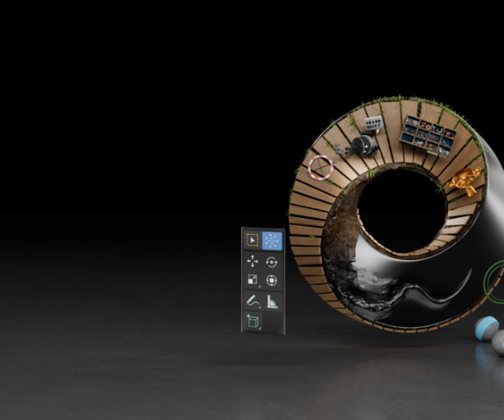The width and height of the screenshot is (504, 420).
Task: Click the green concentric circles
Action: 495,282
